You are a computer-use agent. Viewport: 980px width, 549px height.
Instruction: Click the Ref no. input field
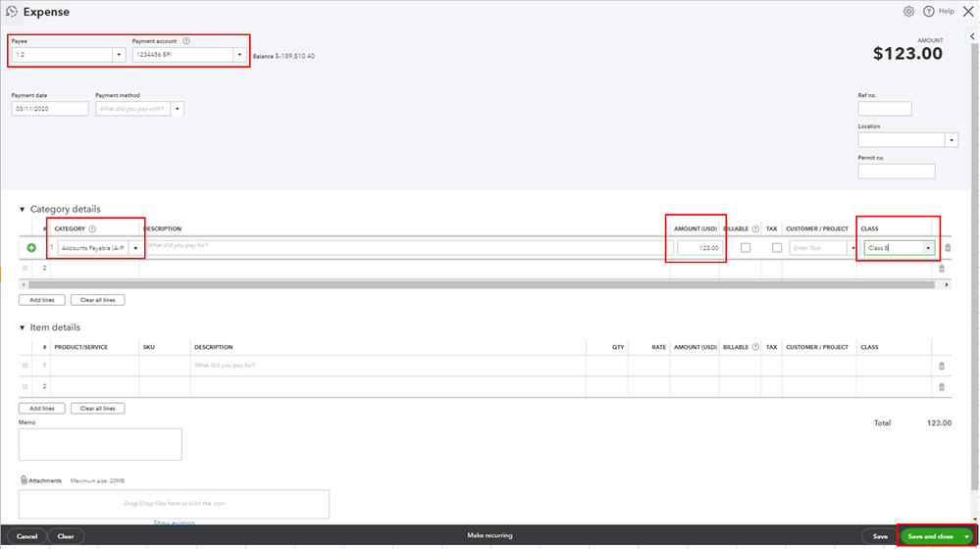coord(885,109)
